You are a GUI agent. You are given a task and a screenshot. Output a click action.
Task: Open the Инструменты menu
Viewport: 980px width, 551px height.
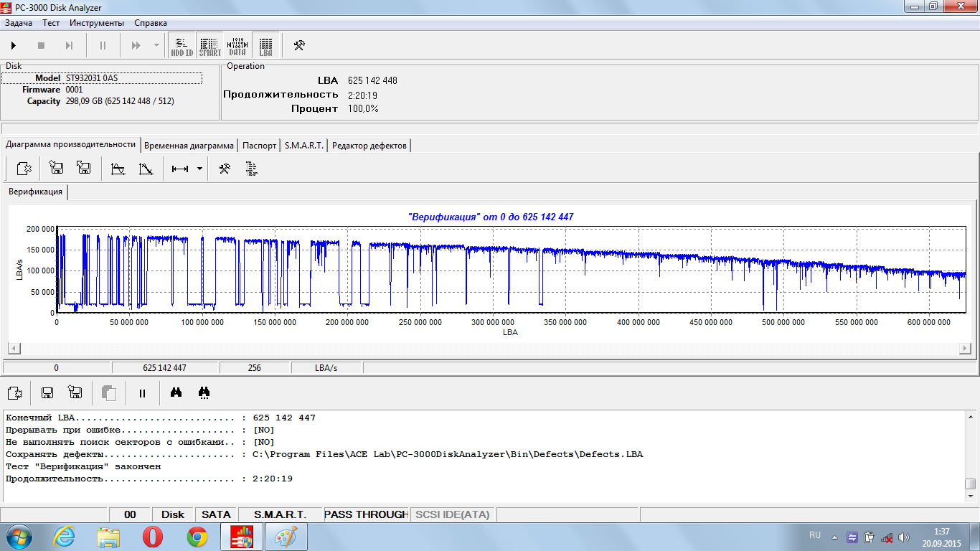click(97, 23)
